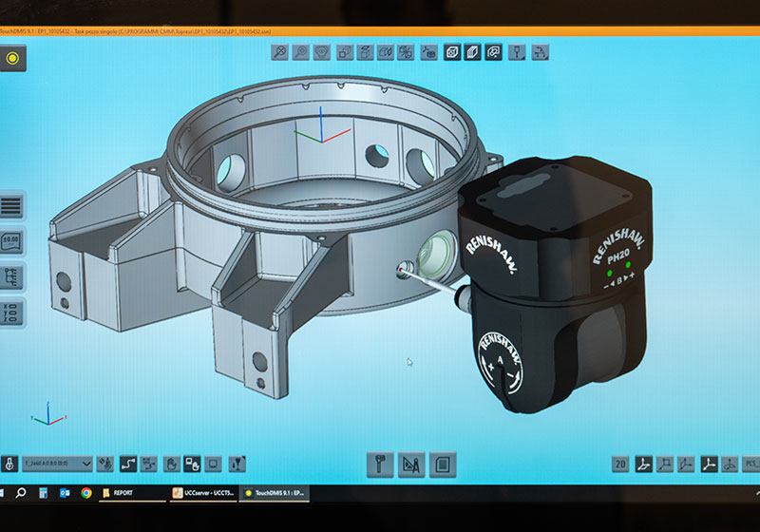760x532 pixels.
Task: Toggle the highlighted computer-and-hand mode button
Action: 192,465
